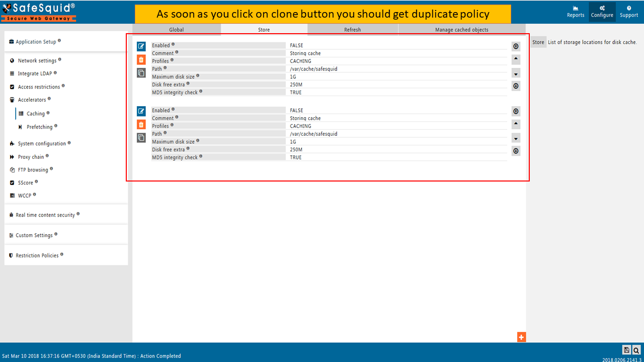
Task: Click second entry's Disk free extra 250M
Action: tap(296, 150)
